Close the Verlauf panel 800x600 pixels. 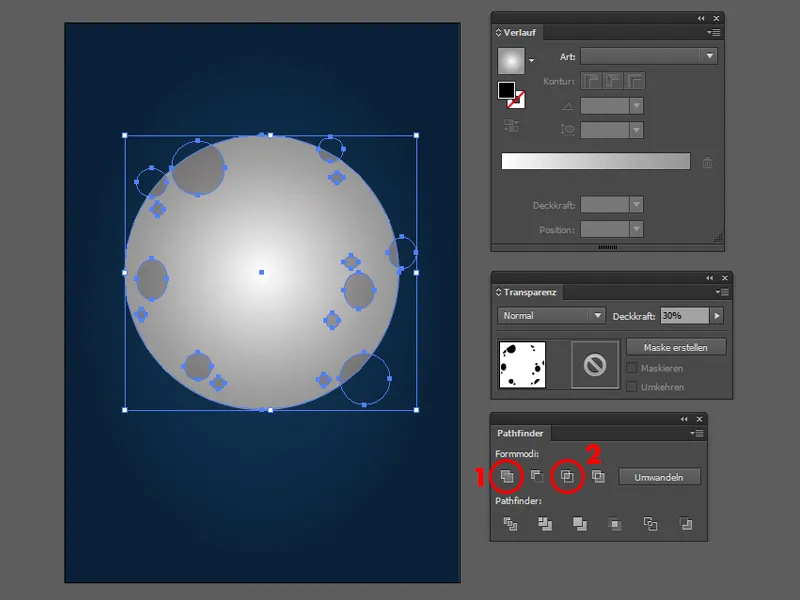pos(716,18)
